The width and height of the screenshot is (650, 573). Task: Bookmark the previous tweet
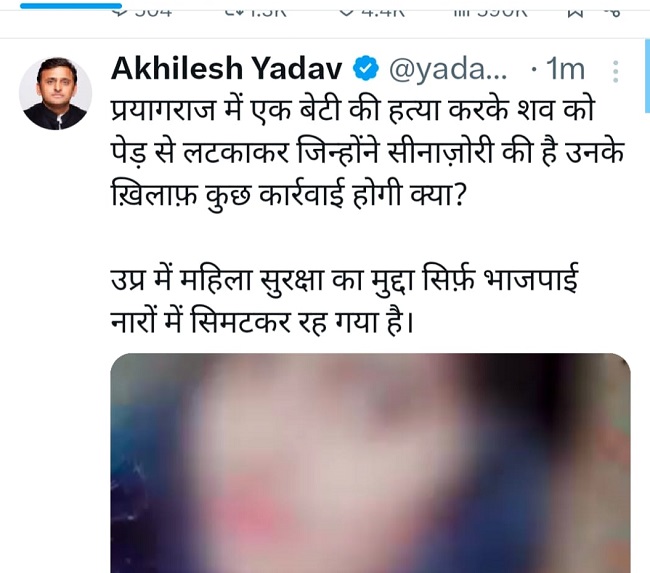click(574, 10)
